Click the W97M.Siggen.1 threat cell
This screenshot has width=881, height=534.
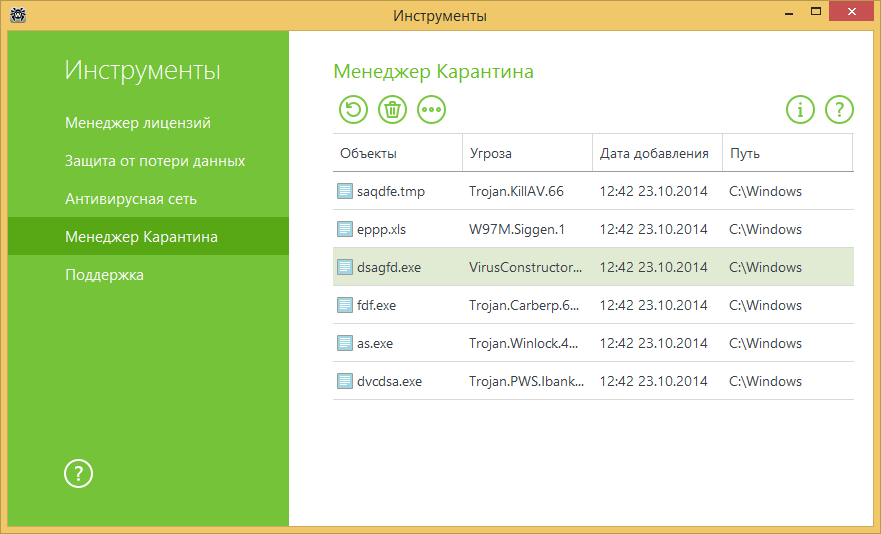(x=517, y=229)
